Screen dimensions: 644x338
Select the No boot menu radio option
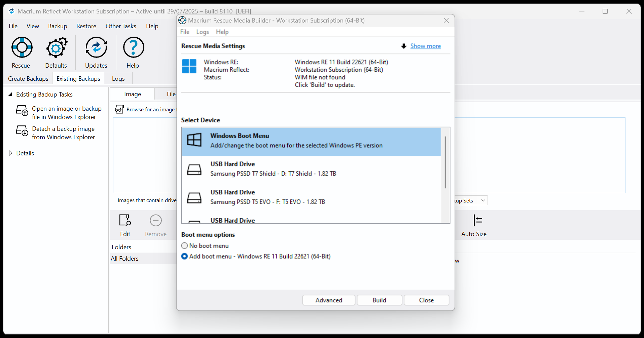(x=184, y=246)
